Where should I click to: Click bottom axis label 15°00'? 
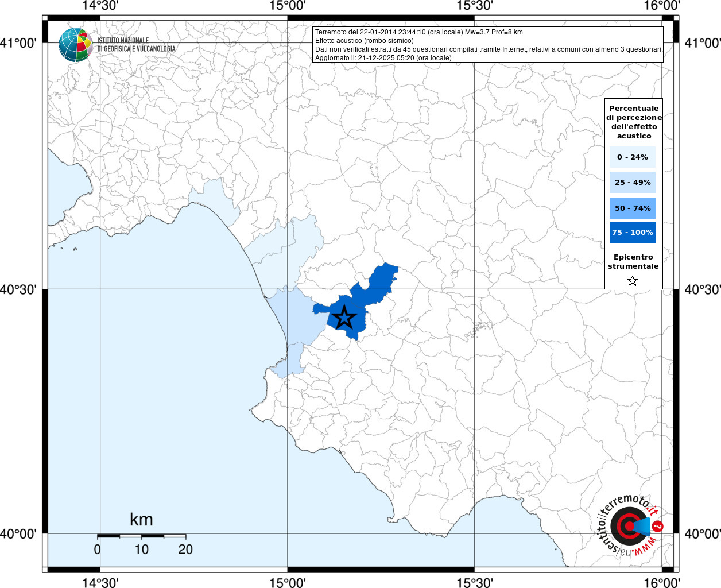(x=287, y=582)
